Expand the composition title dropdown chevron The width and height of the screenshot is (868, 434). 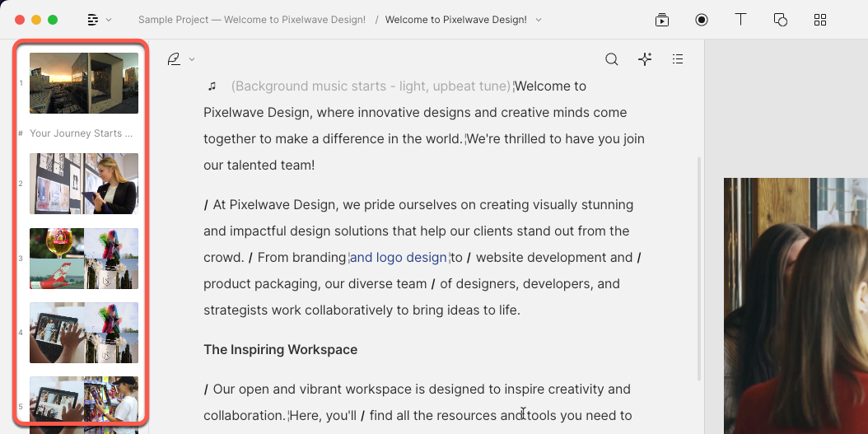click(539, 20)
